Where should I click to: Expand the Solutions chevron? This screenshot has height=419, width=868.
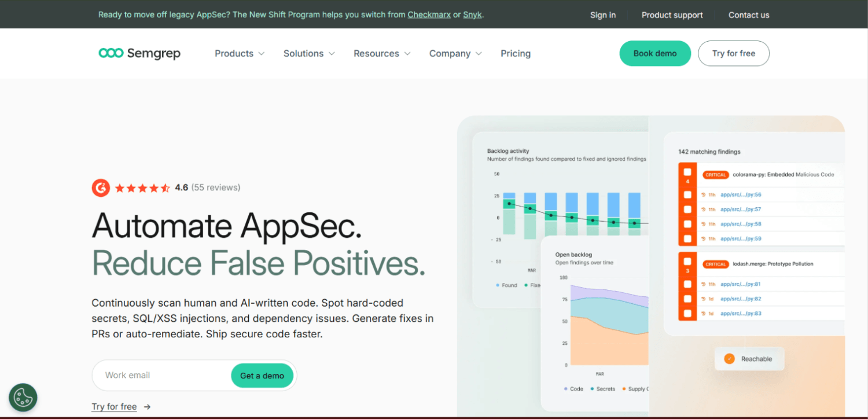(x=332, y=54)
